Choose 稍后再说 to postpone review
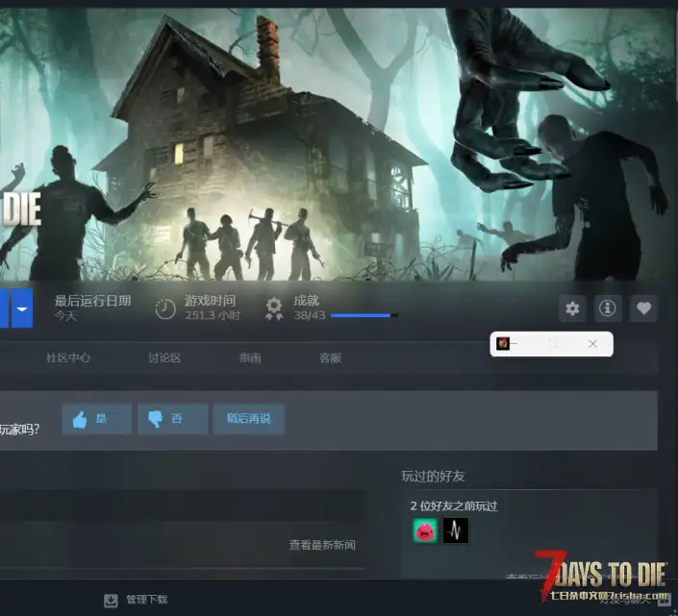 click(248, 419)
